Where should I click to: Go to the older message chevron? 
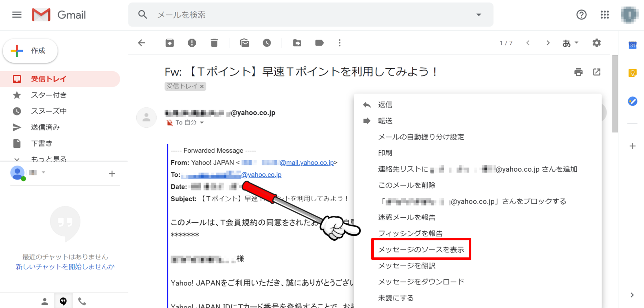[x=548, y=43]
